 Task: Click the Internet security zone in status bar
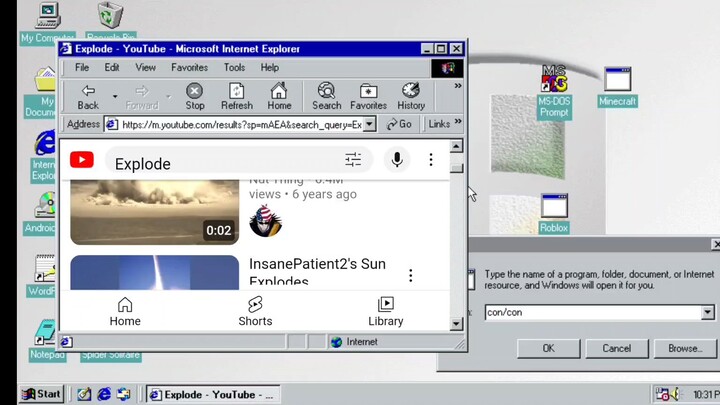click(354, 342)
